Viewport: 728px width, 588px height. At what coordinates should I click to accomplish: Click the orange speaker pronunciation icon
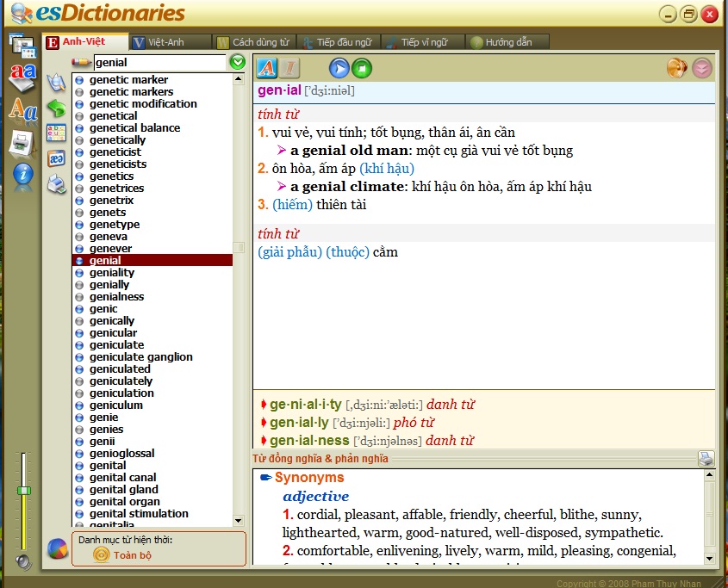pos(677,68)
